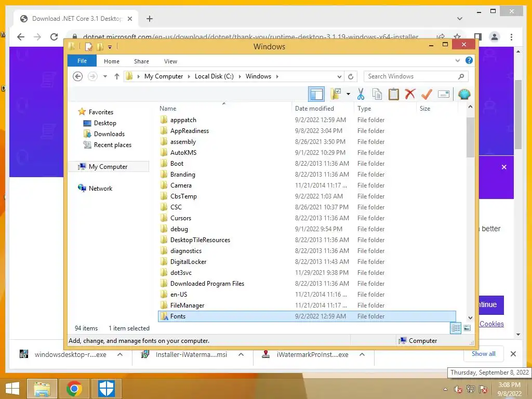
Task: Open the Share ribbon tab
Action: click(141, 61)
